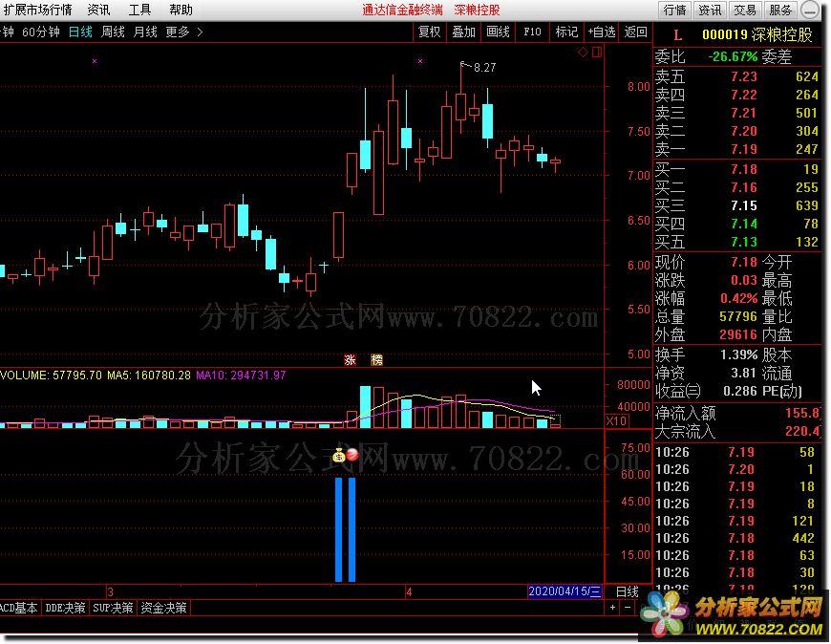The height and width of the screenshot is (644, 831).
Task: Add the stock with +自选
Action: coord(602,32)
